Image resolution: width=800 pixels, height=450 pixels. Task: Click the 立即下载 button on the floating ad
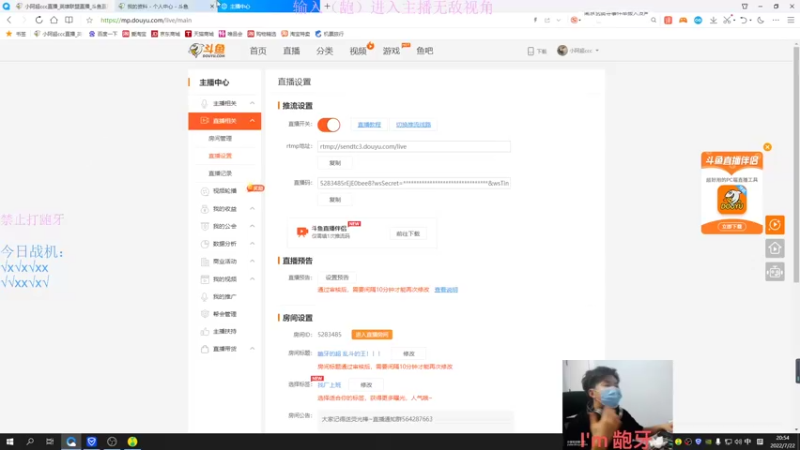(x=732, y=227)
